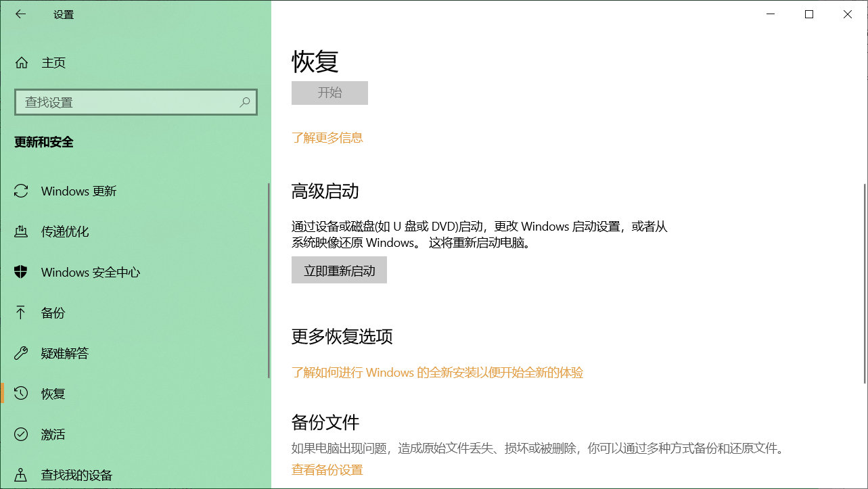The image size is (868, 489).
Task: Close the 设置 window
Action: coord(848,14)
